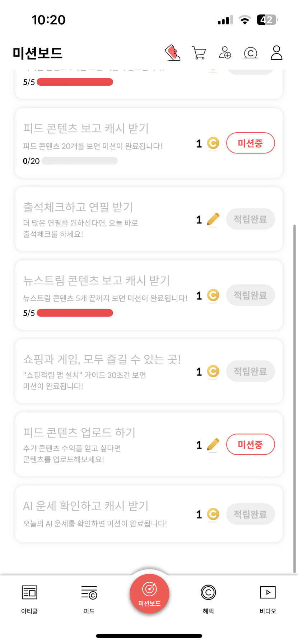Image resolution: width=298 pixels, height=644 pixels.
Task: Click the 0/20 feed content progress bar
Action: 79,161
